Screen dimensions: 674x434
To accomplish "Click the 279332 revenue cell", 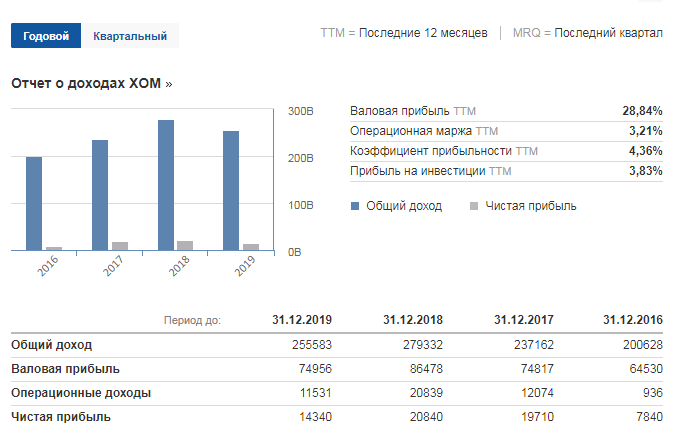I will [423, 345].
